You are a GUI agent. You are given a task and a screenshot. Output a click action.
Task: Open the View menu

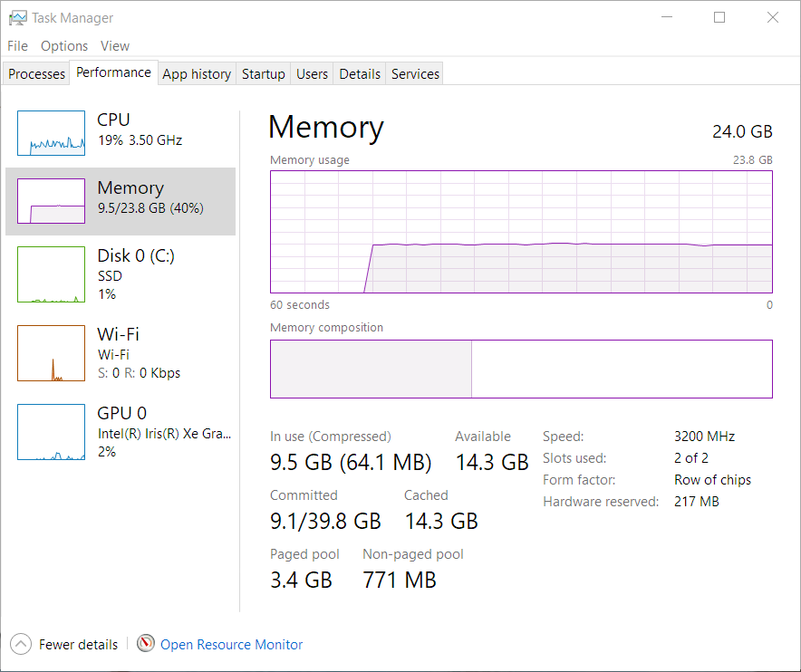tap(115, 46)
